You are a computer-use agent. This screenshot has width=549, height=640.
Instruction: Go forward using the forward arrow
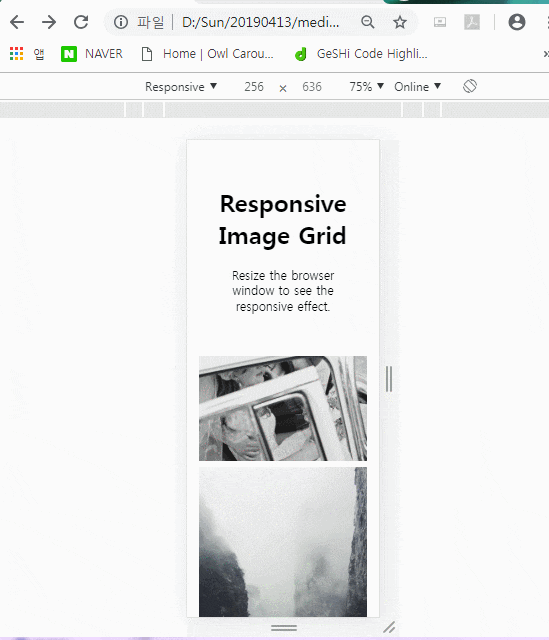[x=49, y=22]
